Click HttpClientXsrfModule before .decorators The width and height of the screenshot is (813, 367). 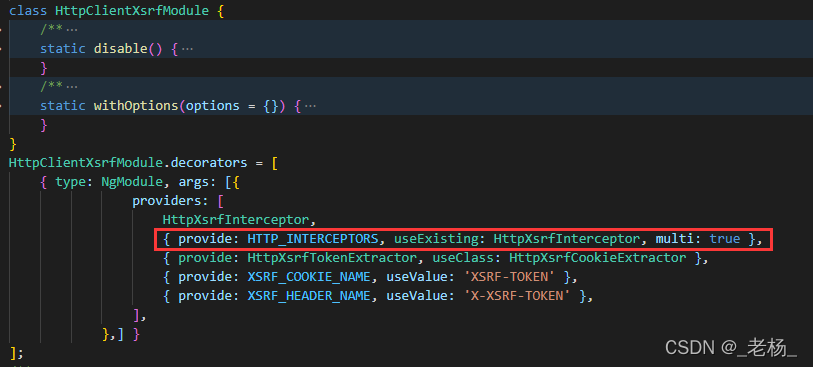(x=86, y=163)
